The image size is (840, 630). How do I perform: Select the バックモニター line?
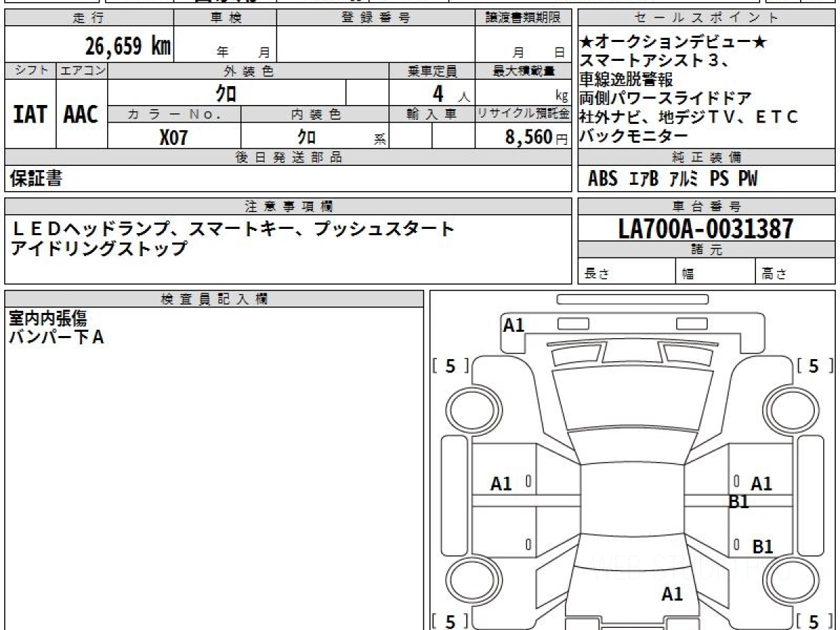click(x=634, y=136)
